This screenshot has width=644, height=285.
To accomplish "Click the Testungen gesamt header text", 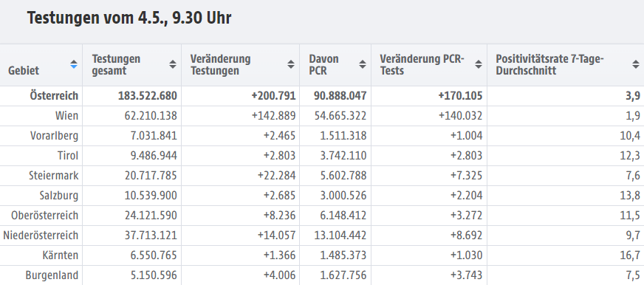I will (116, 64).
